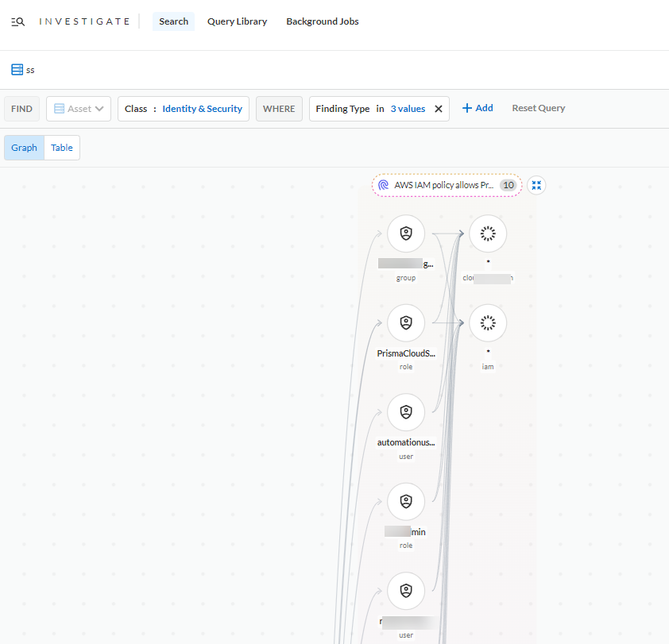Open the Query Library tab

[237, 21]
